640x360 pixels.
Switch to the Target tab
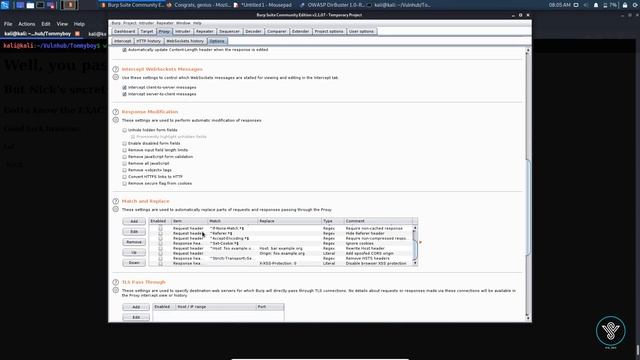click(x=147, y=31)
